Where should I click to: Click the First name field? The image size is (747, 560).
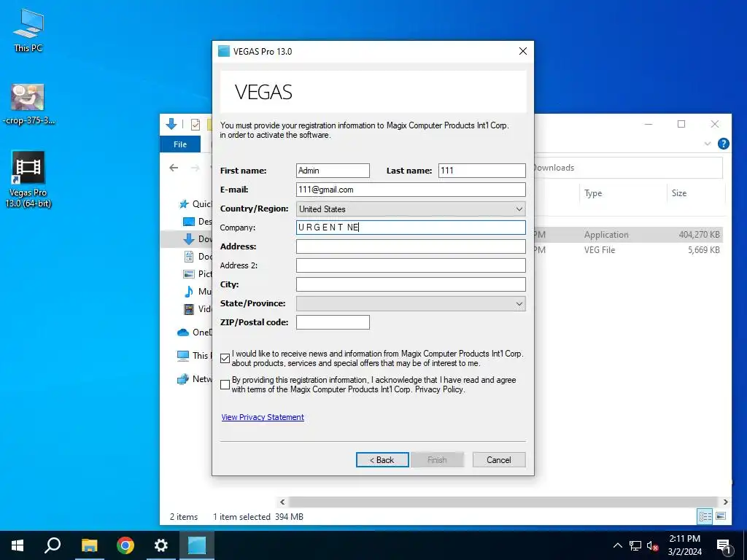pos(333,171)
